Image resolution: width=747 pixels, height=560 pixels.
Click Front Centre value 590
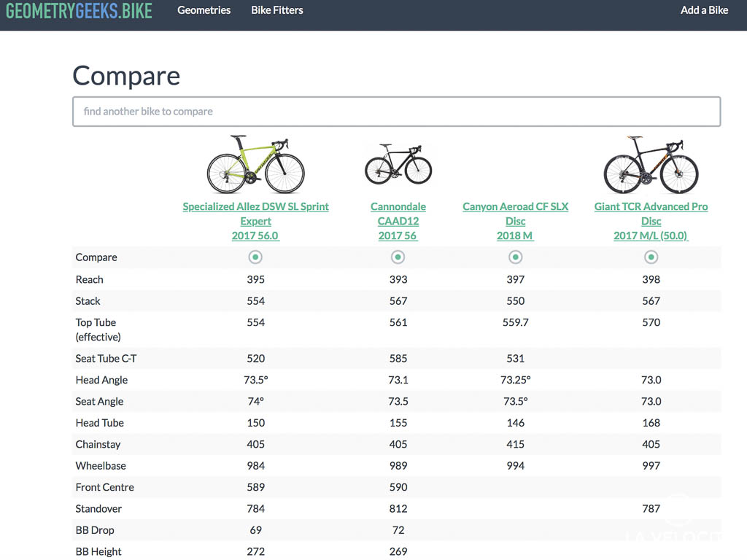(398, 487)
